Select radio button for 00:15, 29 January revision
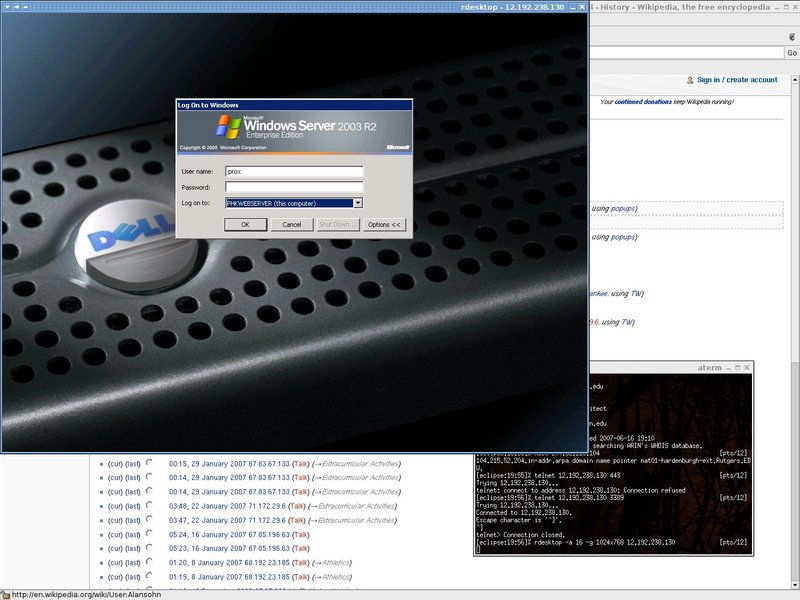800x600 pixels. [x=149, y=463]
